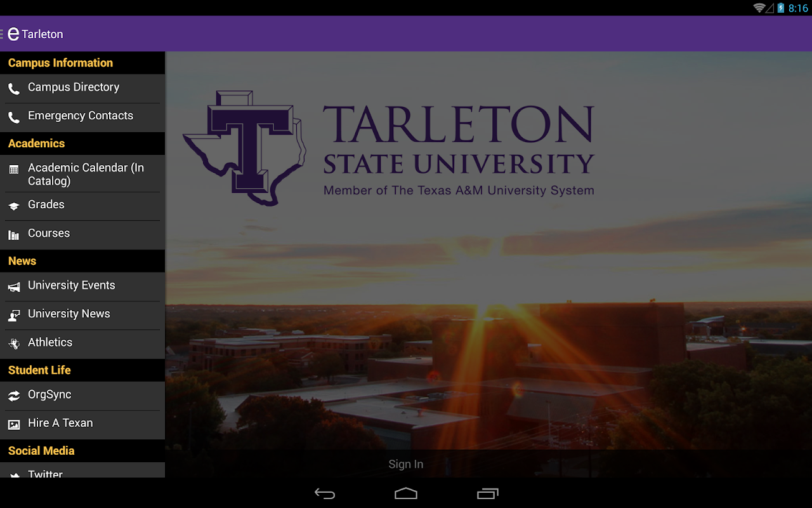Open the Grades menu entry
This screenshot has width=812, height=508.
(82, 206)
